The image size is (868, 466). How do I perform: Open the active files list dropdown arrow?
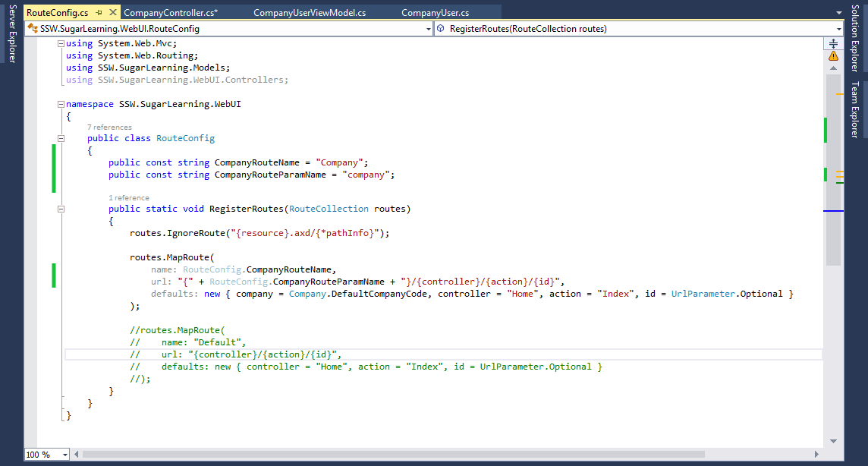(x=838, y=13)
